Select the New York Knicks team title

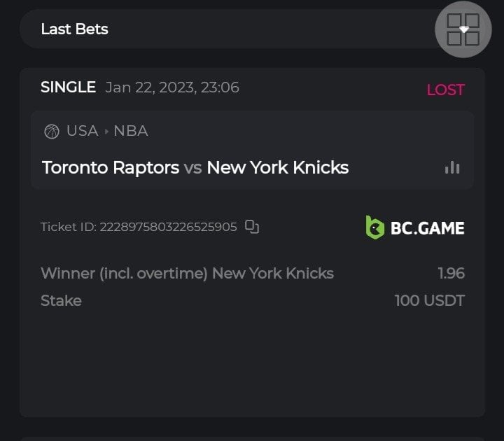click(277, 168)
